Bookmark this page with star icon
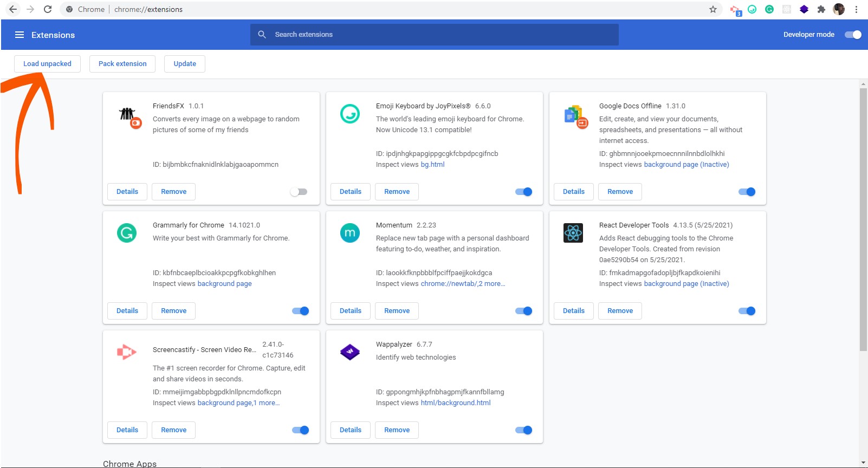Viewport: 868px width, 468px height. pyautogui.click(x=713, y=9)
